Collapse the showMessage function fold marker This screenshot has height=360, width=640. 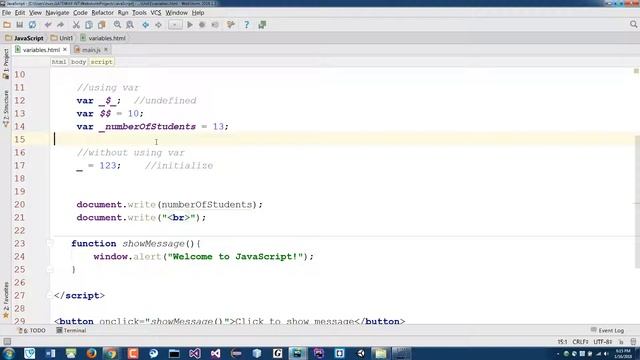point(50,244)
